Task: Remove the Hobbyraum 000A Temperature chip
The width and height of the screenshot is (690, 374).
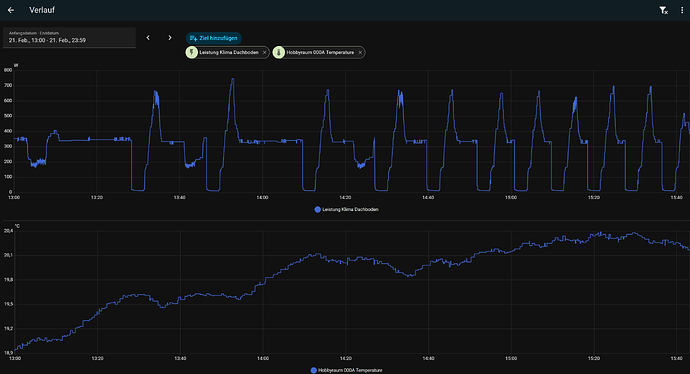Action: tap(360, 52)
